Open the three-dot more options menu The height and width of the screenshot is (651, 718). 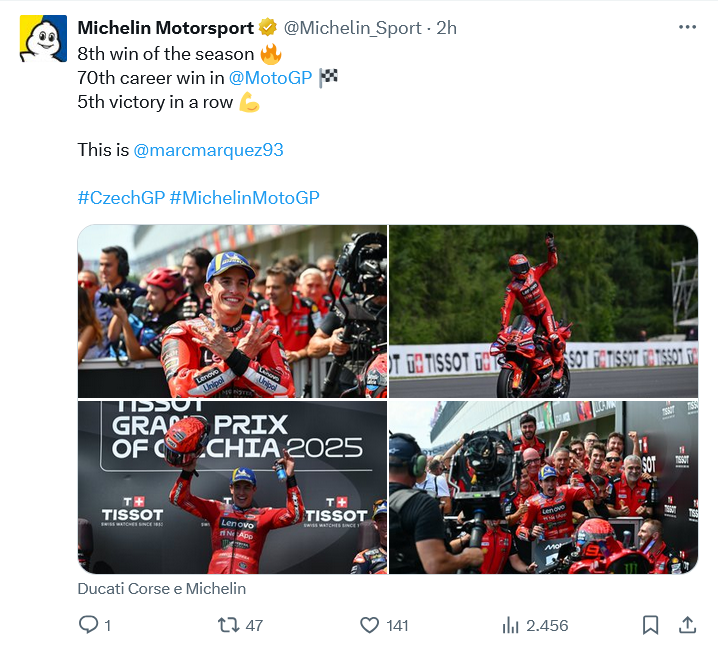tap(687, 27)
